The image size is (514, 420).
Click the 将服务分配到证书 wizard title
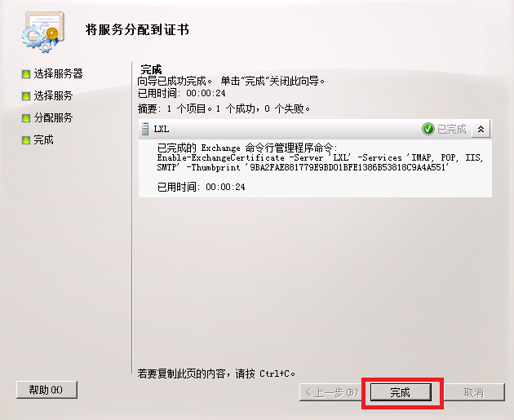click(137, 29)
